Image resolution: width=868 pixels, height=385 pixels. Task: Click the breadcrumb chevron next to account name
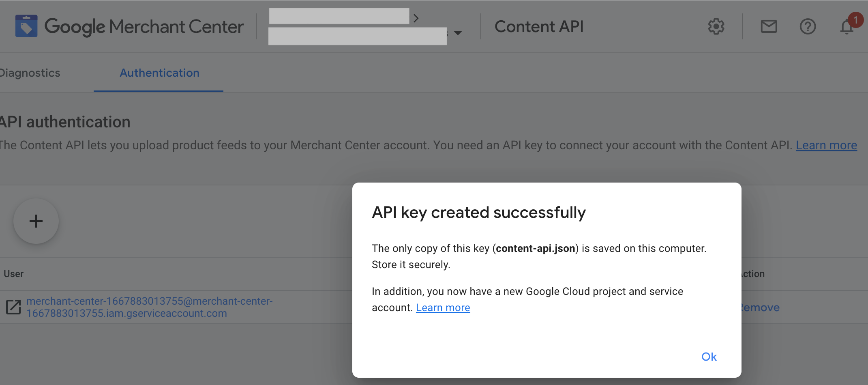[x=416, y=18]
